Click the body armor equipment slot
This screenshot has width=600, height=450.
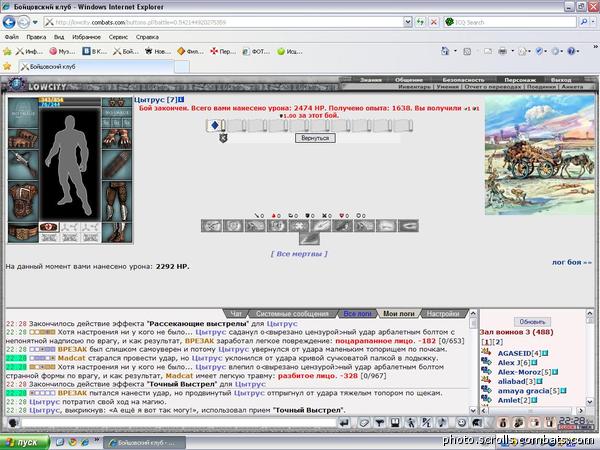23,202
